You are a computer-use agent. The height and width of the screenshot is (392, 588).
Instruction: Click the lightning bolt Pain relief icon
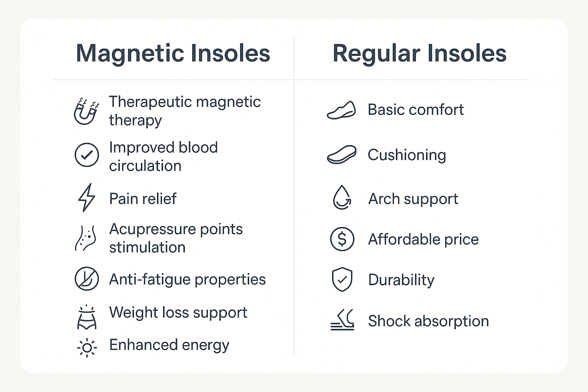(87, 198)
